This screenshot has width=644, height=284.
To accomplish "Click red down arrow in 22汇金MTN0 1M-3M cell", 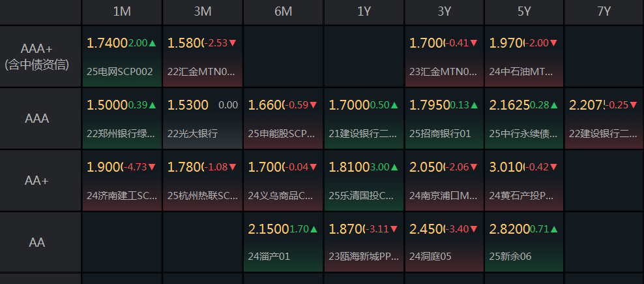I will tap(233, 43).
